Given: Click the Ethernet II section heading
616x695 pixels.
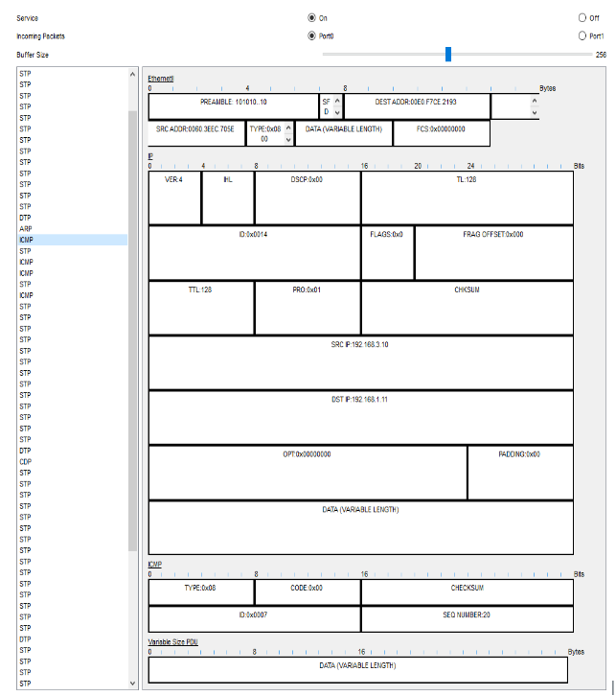Looking at the screenshot, I should point(161,79).
